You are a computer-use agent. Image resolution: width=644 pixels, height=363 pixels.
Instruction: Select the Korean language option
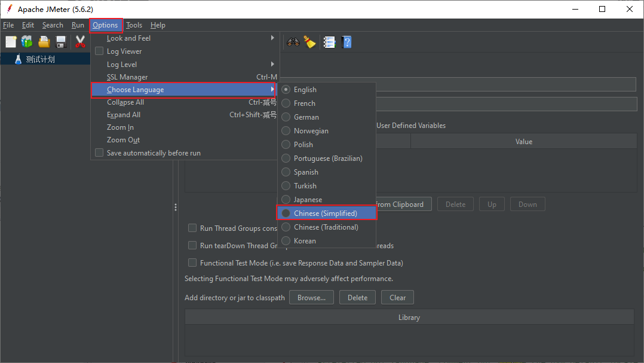327,241
